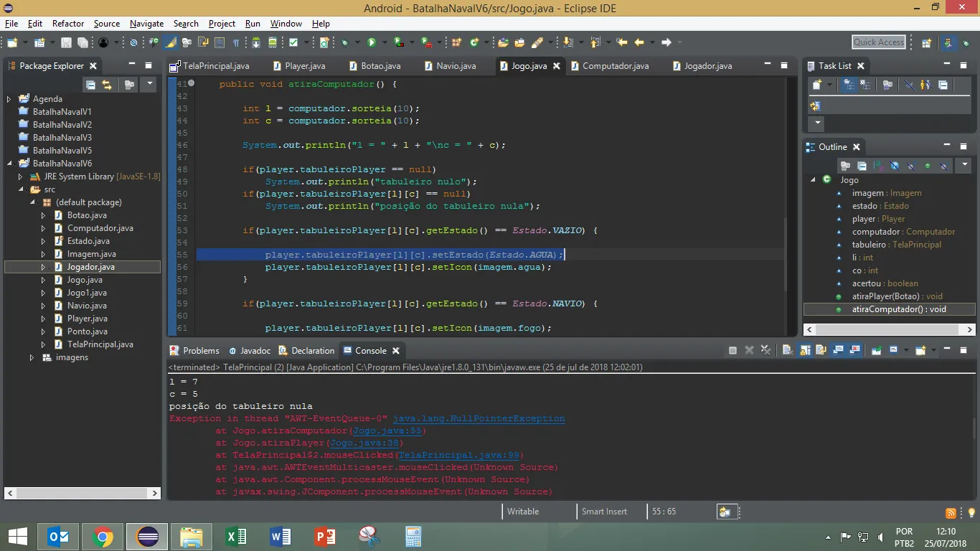Click the New Java Class icon
This screenshot has height=551, width=980.
pos(474,42)
